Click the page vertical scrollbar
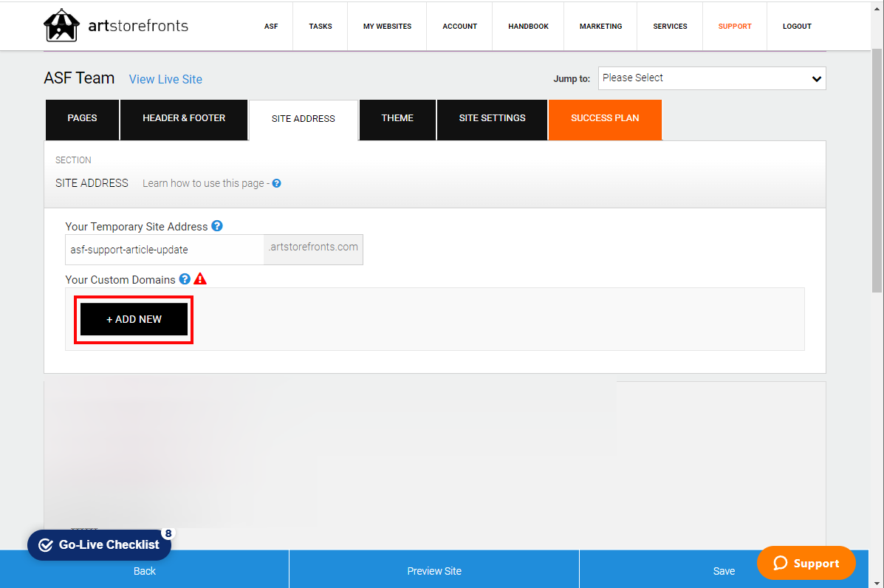Viewport: 884px width, 588px height. point(877,171)
